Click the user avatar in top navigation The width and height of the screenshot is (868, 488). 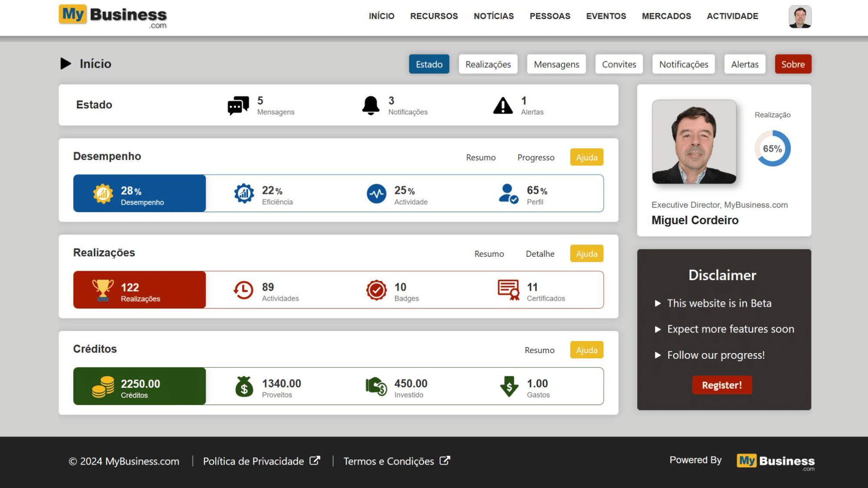tap(800, 17)
